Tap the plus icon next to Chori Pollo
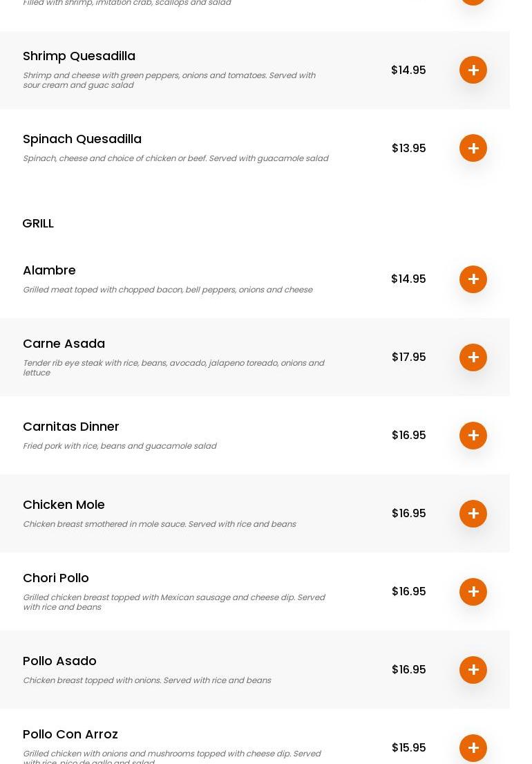The image size is (532, 764). (473, 592)
